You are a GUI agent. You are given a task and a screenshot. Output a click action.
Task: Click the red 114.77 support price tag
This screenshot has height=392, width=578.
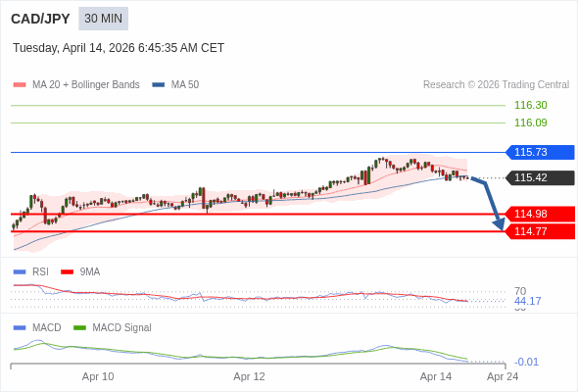(540, 231)
